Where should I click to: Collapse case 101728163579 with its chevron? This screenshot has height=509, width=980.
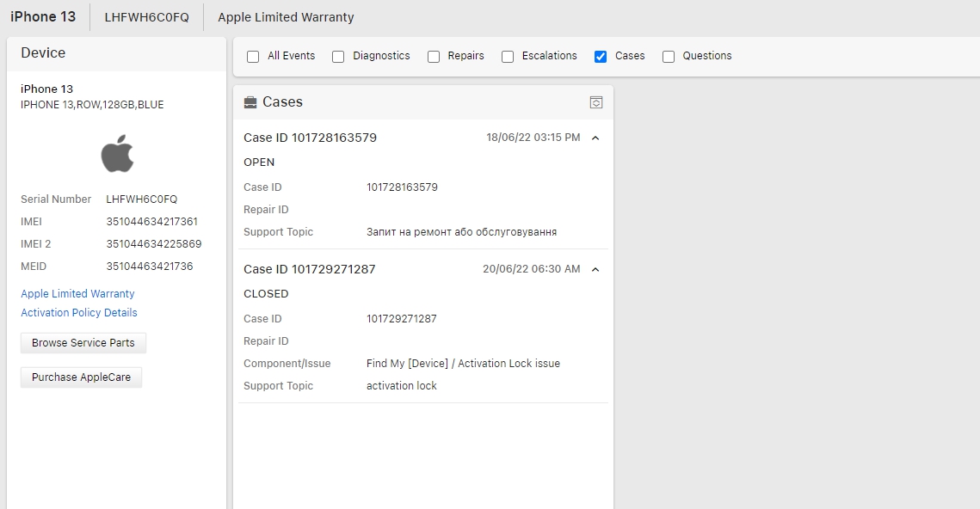click(595, 138)
